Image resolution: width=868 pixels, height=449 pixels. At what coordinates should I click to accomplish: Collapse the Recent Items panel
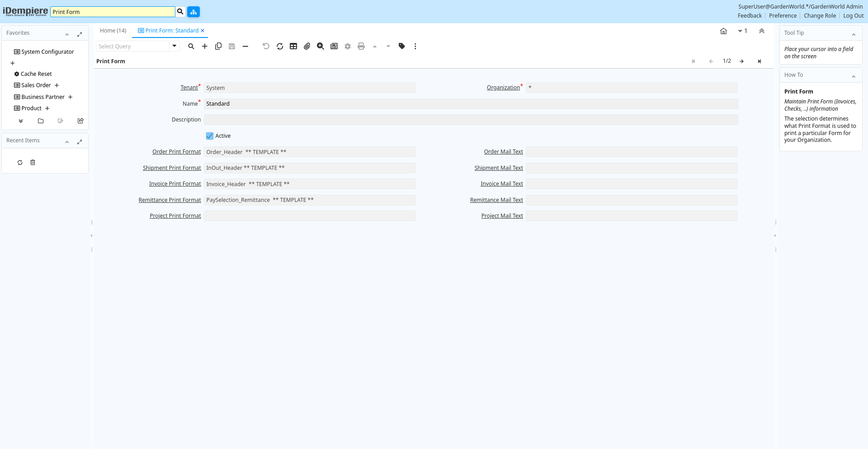point(67,142)
